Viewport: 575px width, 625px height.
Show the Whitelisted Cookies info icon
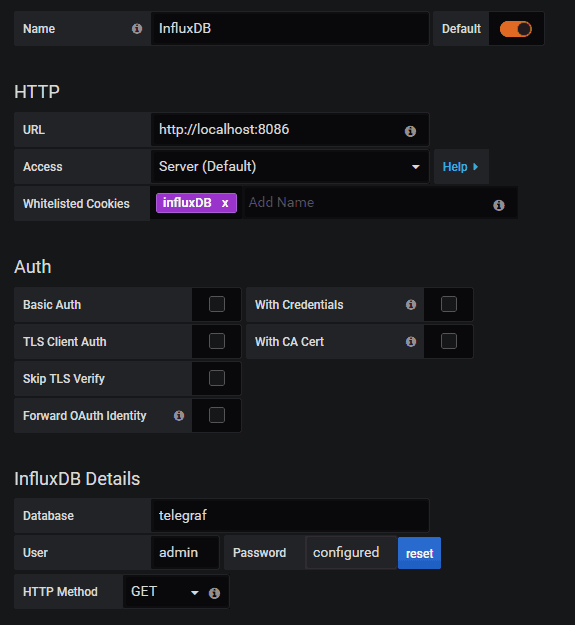coord(498,205)
